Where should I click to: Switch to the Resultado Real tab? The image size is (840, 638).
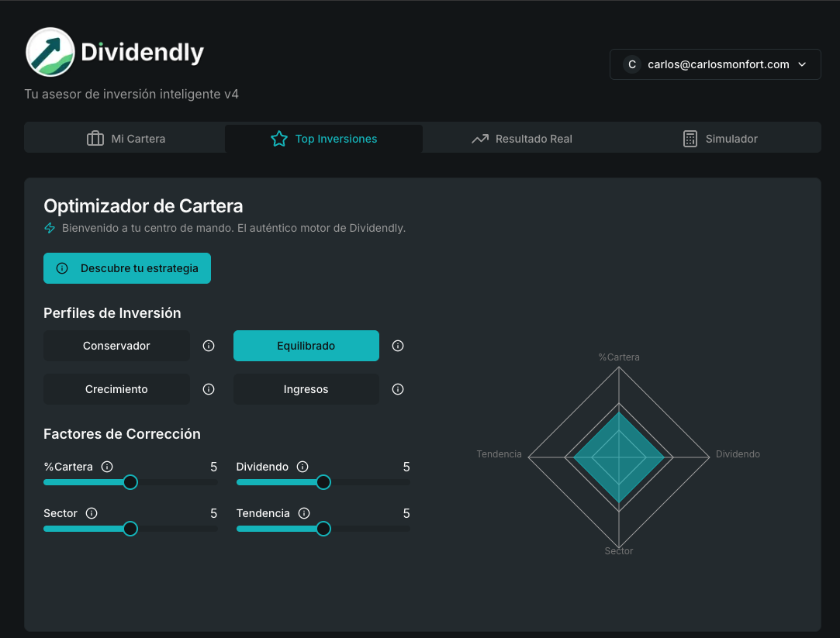[522, 139]
